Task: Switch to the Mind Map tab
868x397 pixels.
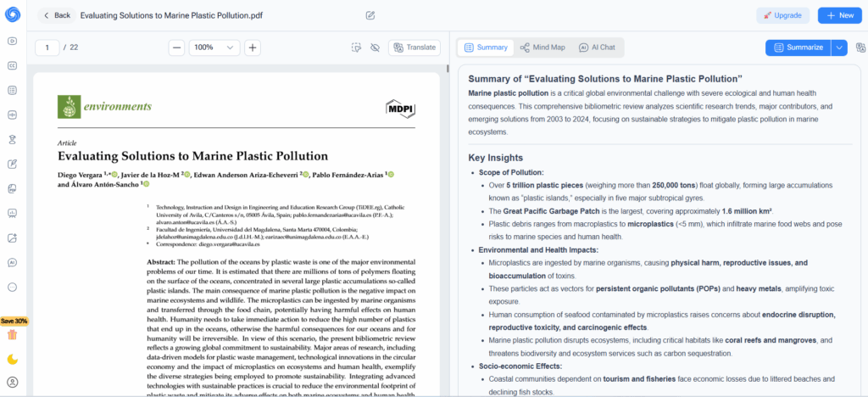Action: pos(542,48)
